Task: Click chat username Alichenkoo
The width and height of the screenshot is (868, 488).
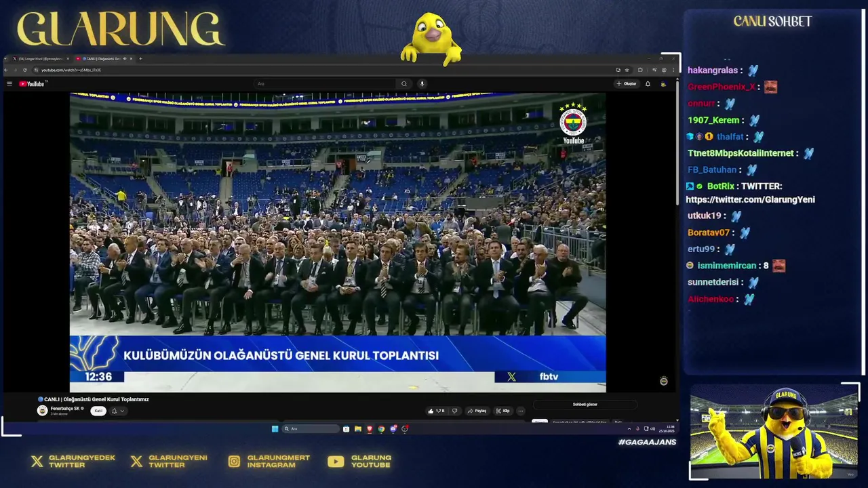Action: [x=711, y=299]
